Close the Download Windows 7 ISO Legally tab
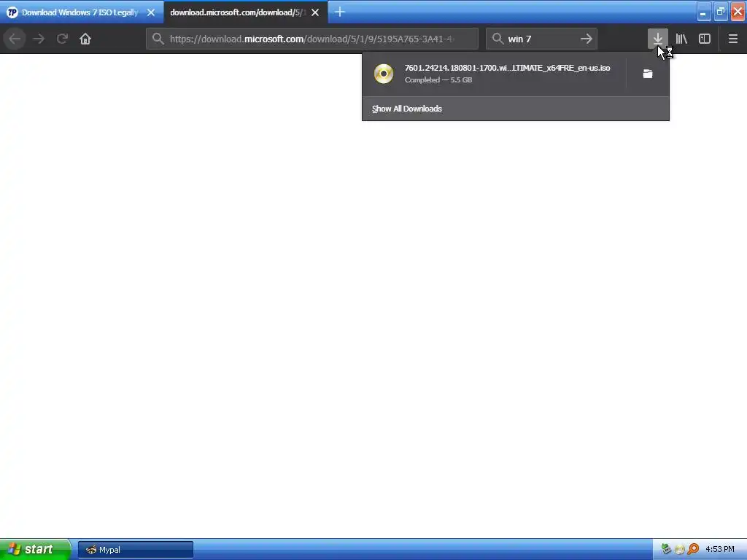 pyautogui.click(x=151, y=12)
